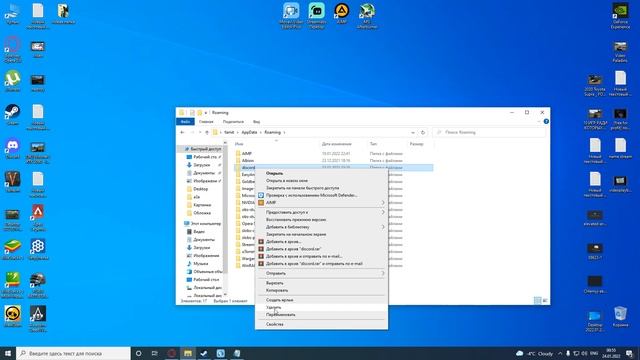Open the Главная ribbon tab

pos(206,122)
